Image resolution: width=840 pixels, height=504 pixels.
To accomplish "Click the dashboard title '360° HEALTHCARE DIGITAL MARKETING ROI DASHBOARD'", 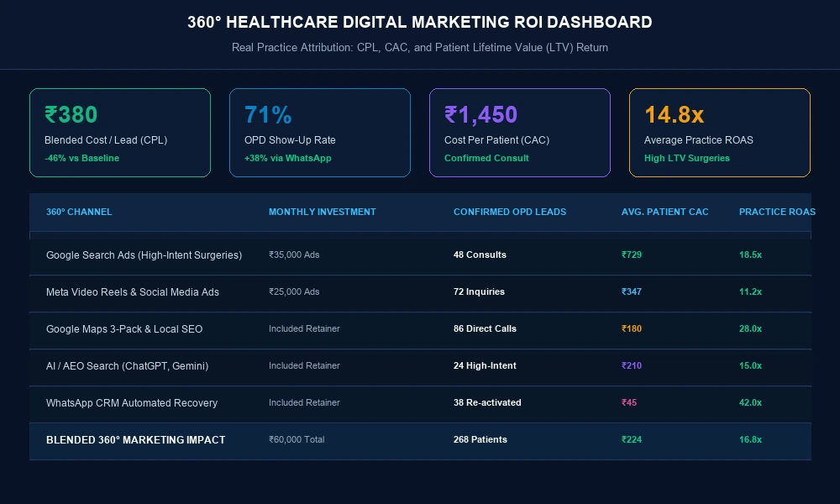I will (419, 22).
